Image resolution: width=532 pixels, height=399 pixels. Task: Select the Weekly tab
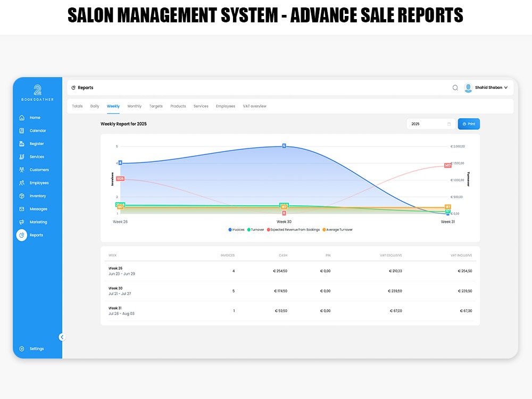click(x=113, y=106)
